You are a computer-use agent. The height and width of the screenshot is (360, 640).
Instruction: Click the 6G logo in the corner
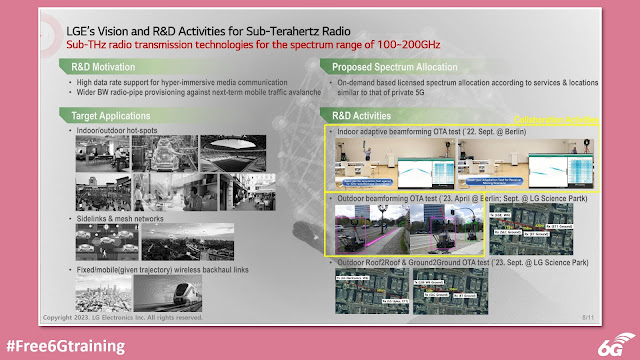coord(616,344)
